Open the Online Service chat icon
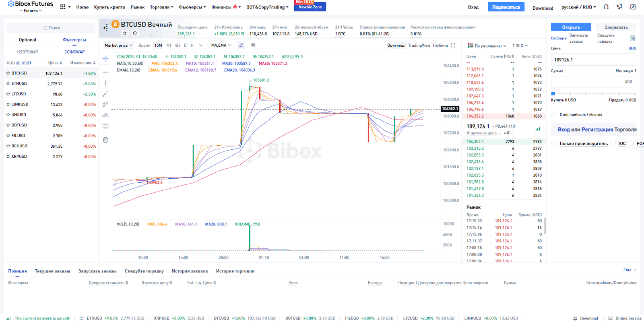 point(611,318)
